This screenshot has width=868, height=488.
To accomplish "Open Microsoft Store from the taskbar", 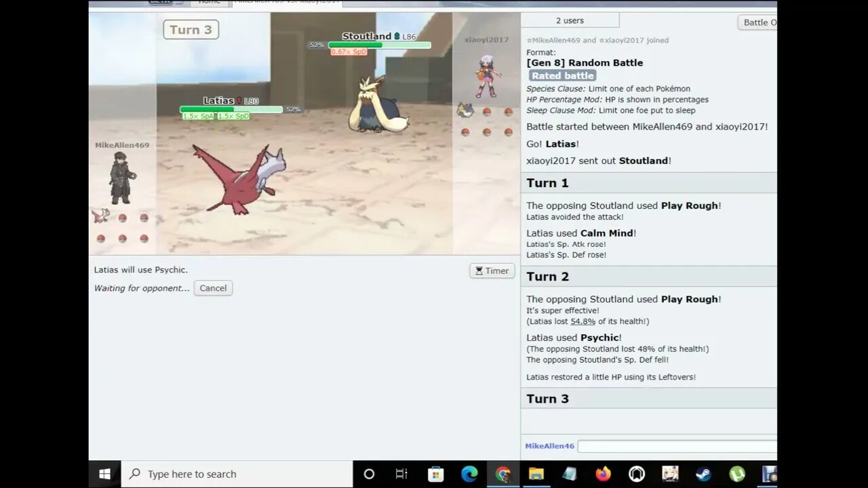I will pos(436,474).
